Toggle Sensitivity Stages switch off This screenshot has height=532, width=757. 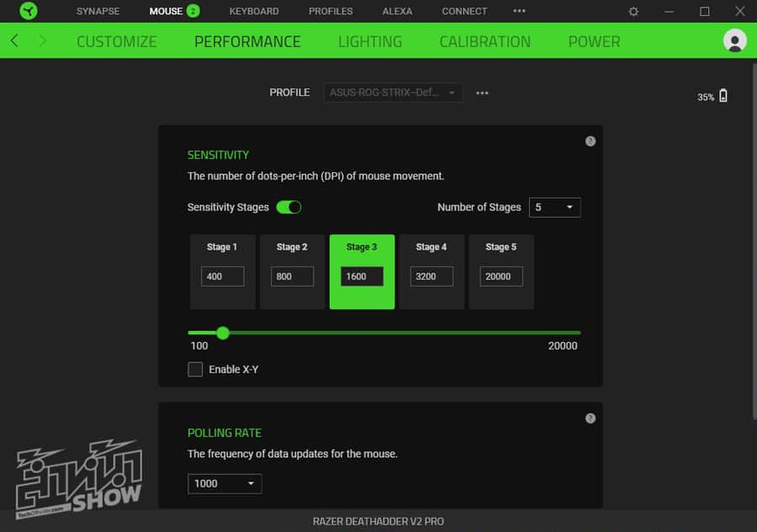289,207
